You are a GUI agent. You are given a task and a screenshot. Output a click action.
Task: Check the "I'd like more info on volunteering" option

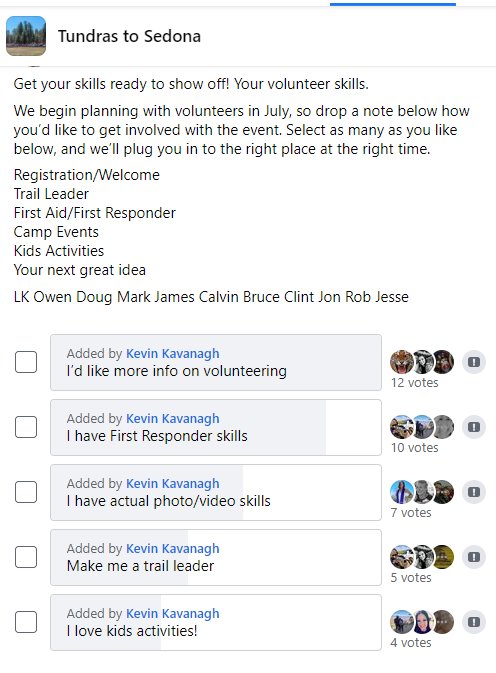click(x=26, y=362)
